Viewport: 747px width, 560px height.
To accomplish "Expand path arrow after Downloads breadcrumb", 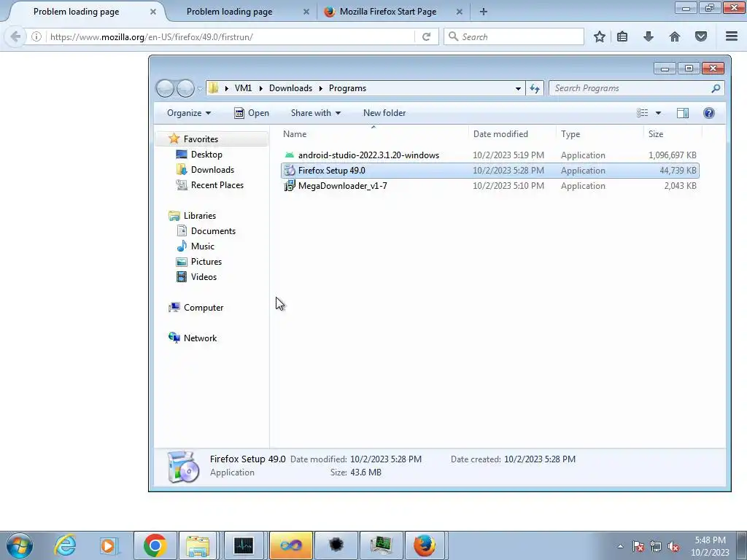I will coord(321,88).
